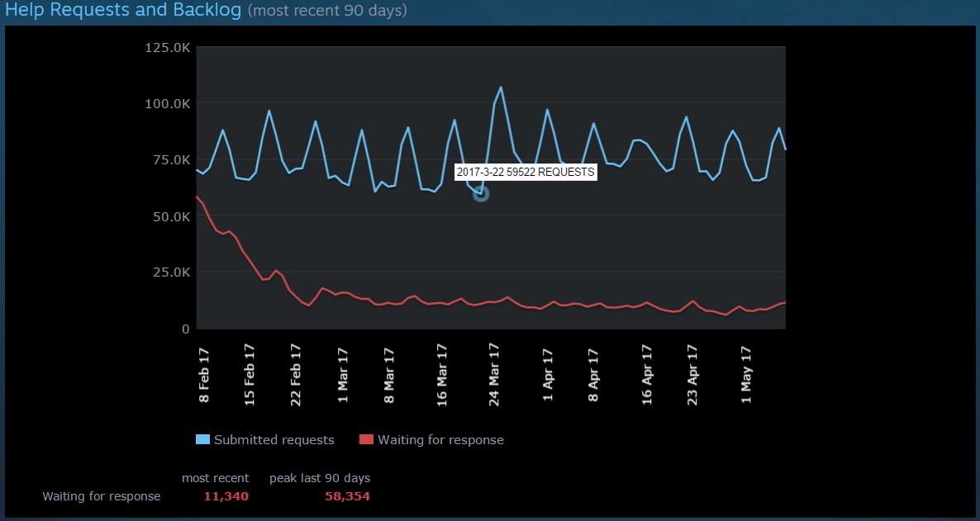Select the 1 May 17 axis label

pyautogui.click(x=746, y=376)
